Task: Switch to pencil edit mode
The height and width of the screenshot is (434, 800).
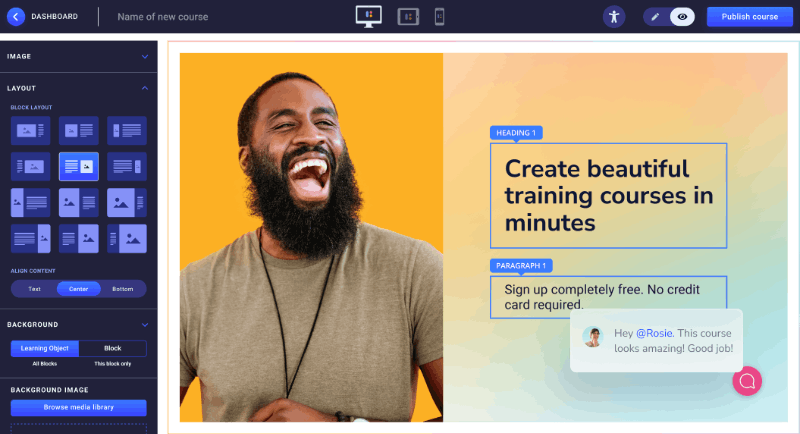Action: [656, 16]
